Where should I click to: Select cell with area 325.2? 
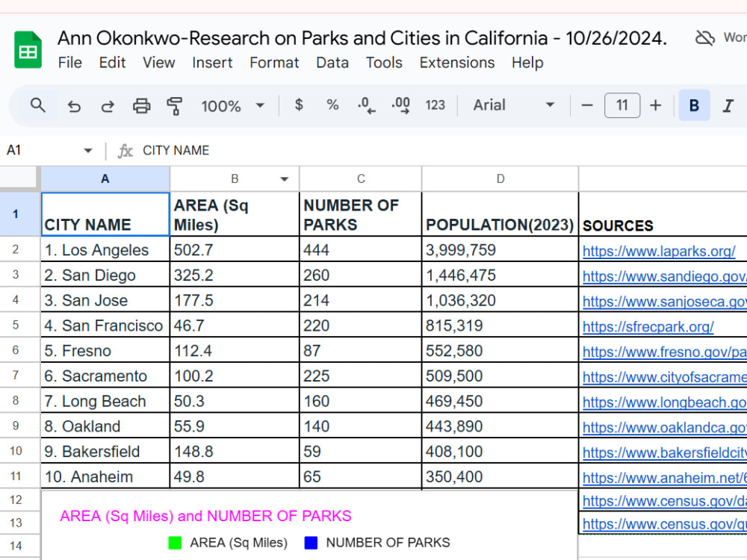[x=235, y=275]
